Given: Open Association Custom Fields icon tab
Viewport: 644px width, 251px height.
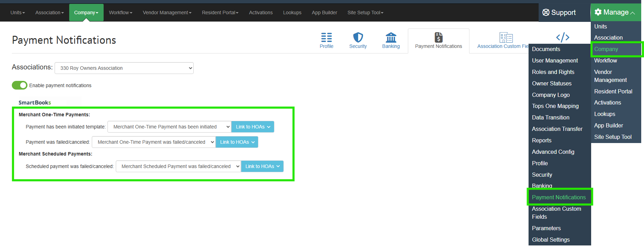Looking at the screenshot, I should coord(506,37).
